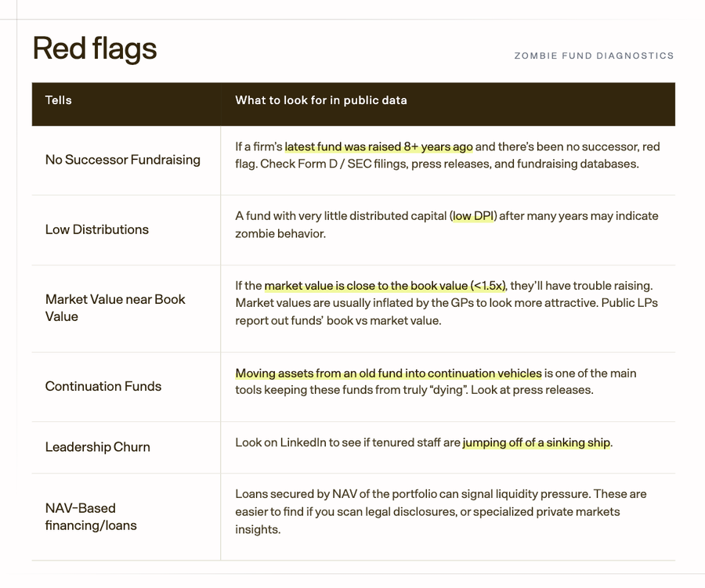705x588 pixels.
Task: Click the "Red flags" heading
Action: (95, 49)
